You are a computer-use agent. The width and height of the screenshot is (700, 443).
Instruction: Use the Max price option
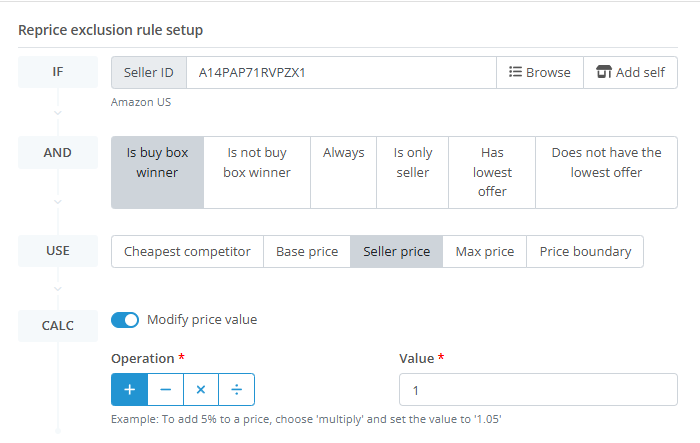click(x=485, y=251)
